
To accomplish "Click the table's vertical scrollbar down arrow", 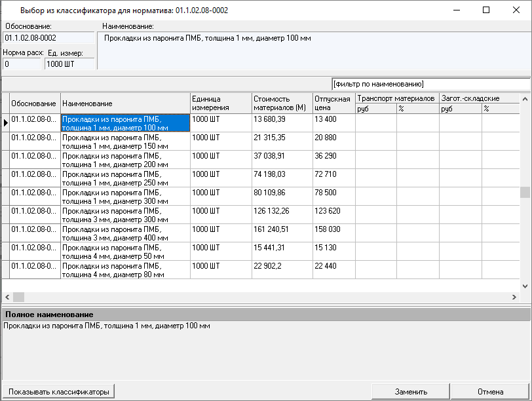I will [525, 286].
